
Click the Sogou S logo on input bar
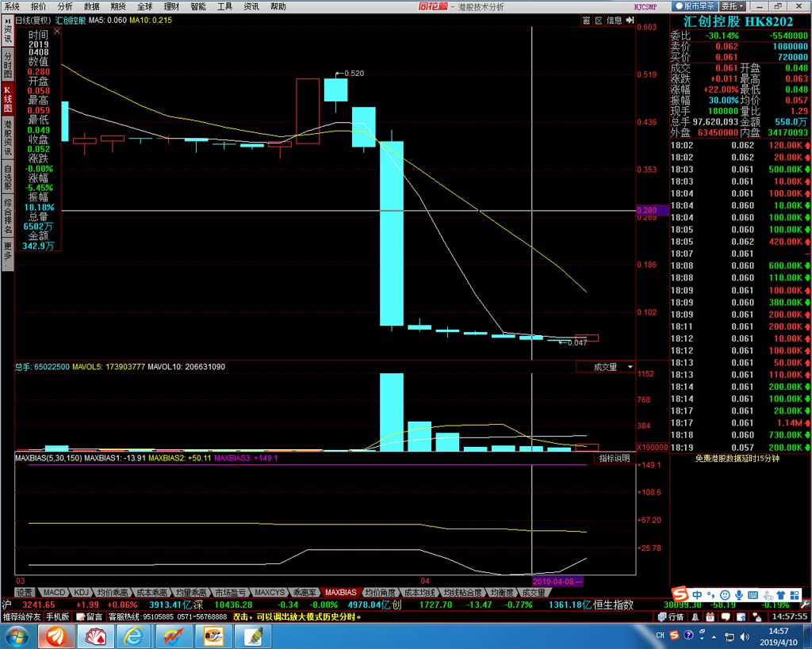point(680,594)
